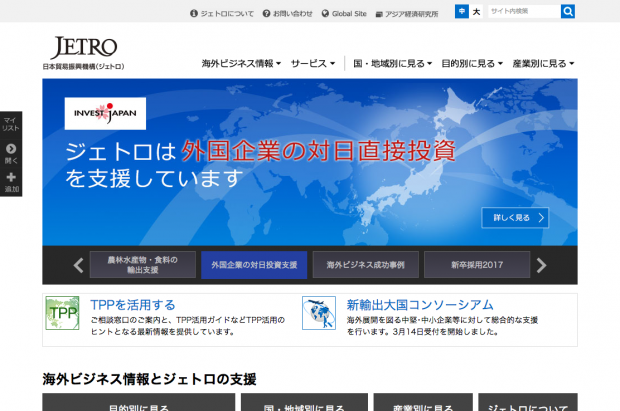Open My List panel arrow icon
The image size is (620, 411).
click(11, 149)
